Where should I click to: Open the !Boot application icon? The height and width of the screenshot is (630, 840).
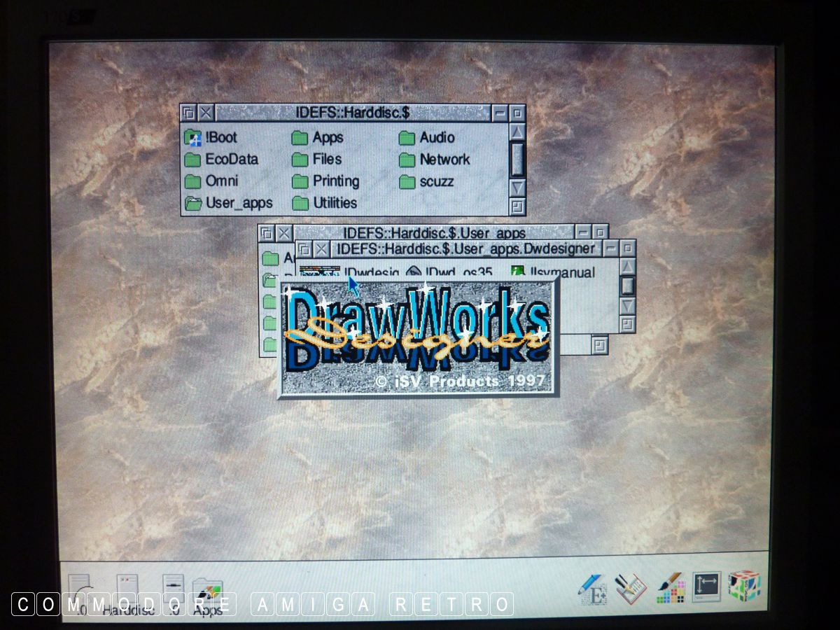pyautogui.click(x=193, y=138)
